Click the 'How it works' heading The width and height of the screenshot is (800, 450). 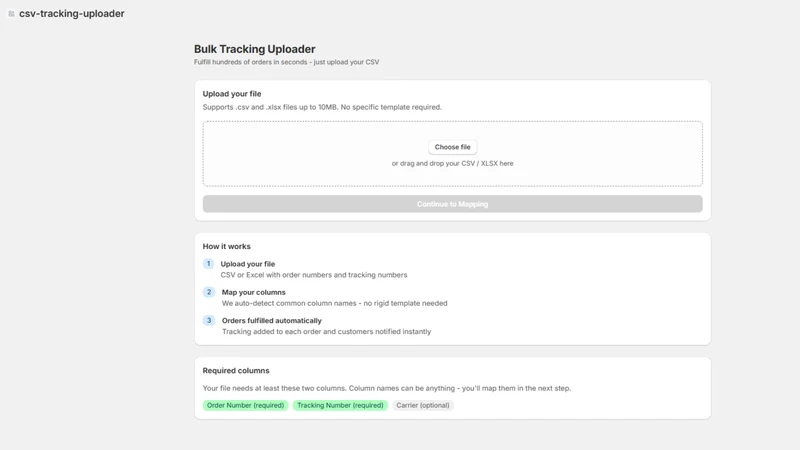[x=227, y=246]
